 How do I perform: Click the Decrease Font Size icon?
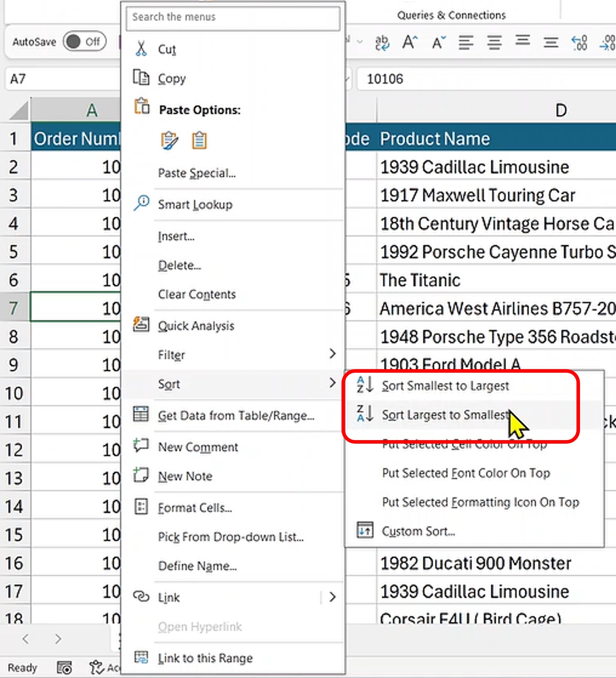[x=439, y=42]
